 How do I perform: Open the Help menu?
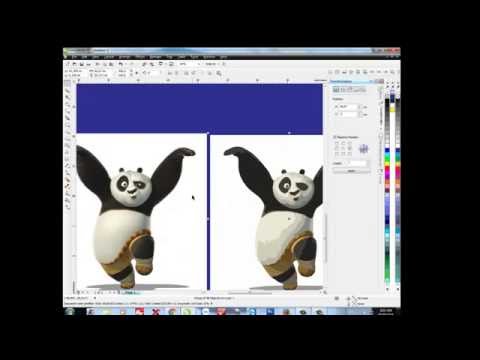tap(224, 57)
